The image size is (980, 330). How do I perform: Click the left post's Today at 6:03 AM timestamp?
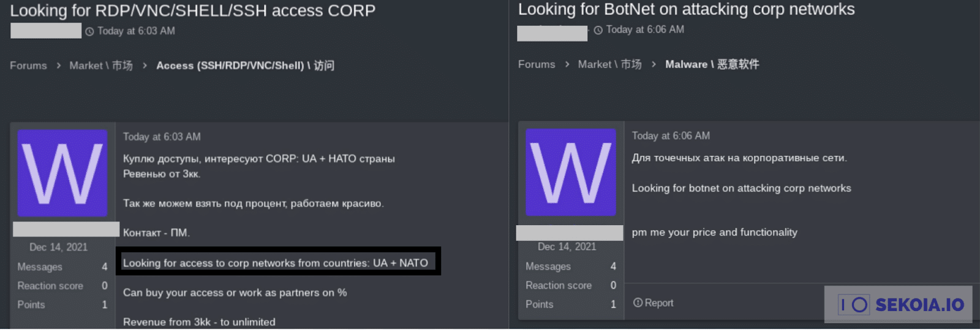click(x=162, y=137)
